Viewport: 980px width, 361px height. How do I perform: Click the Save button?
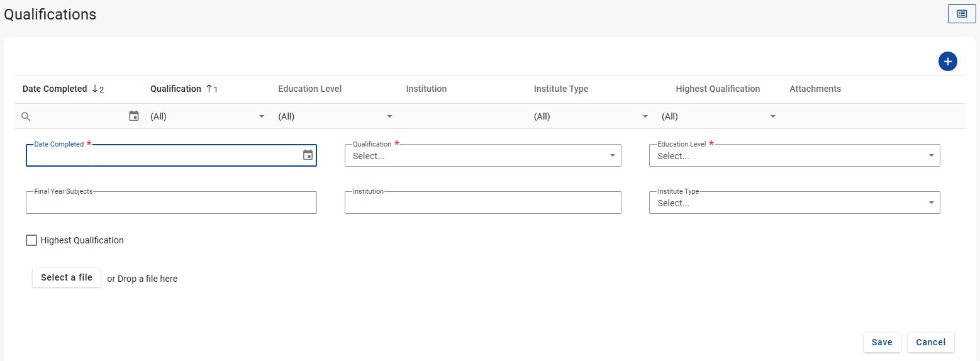click(x=881, y=342)
